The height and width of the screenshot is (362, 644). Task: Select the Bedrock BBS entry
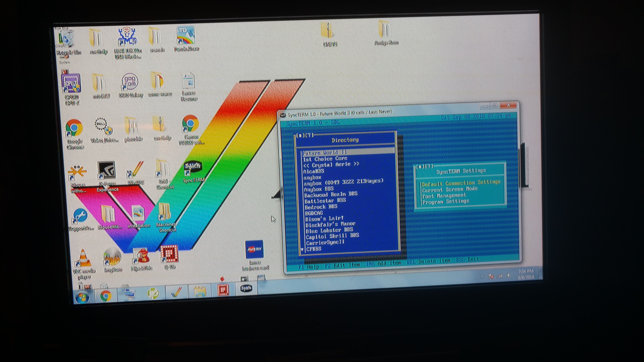321,207
